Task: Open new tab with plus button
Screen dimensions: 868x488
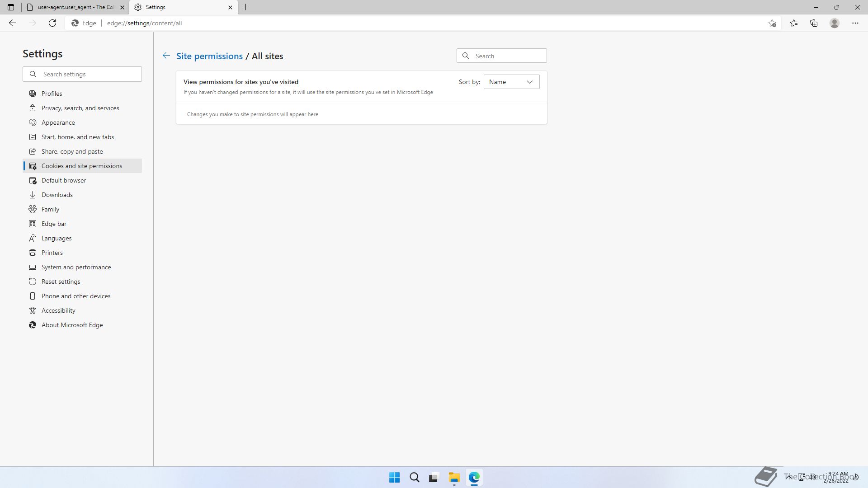Action: click(x=246, y=7)
